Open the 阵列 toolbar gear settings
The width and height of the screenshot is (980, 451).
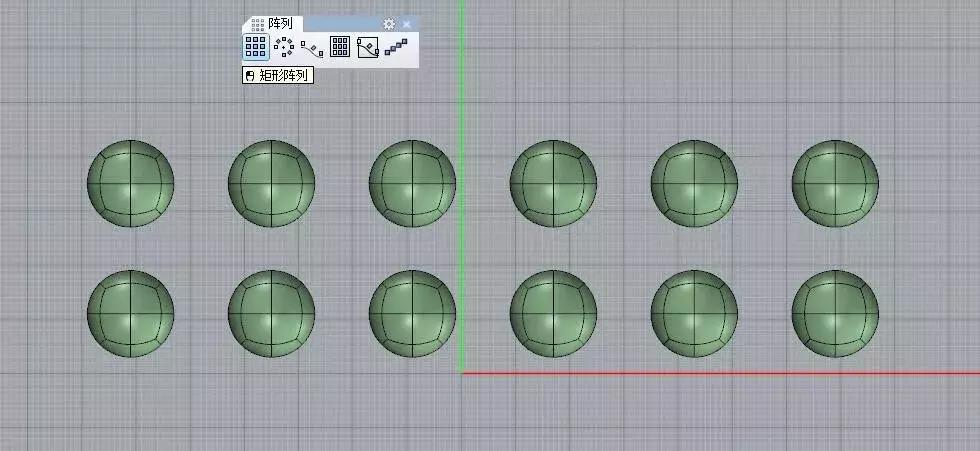pos(389,24)
